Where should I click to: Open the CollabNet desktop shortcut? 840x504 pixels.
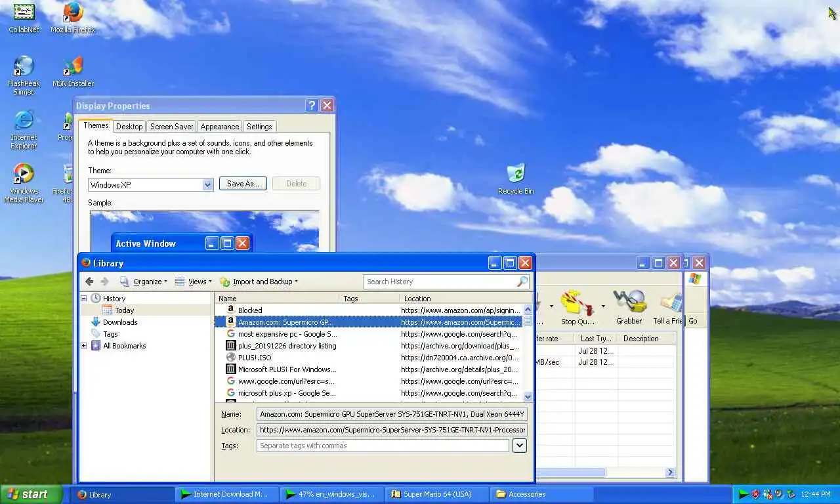[x=24, y=18]
